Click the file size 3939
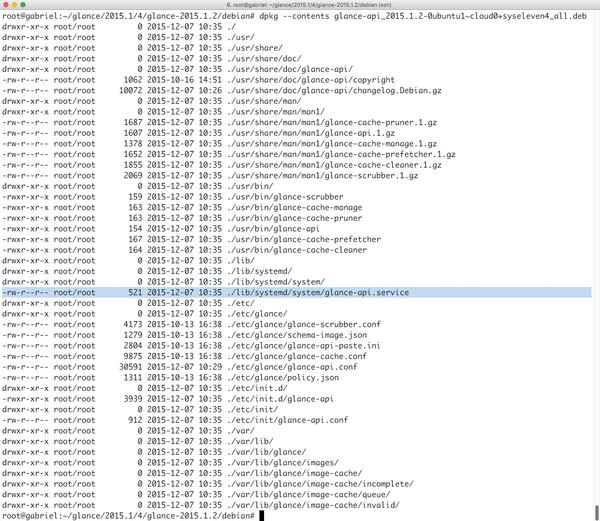This screenshot has width=600, height=521. 133,399
